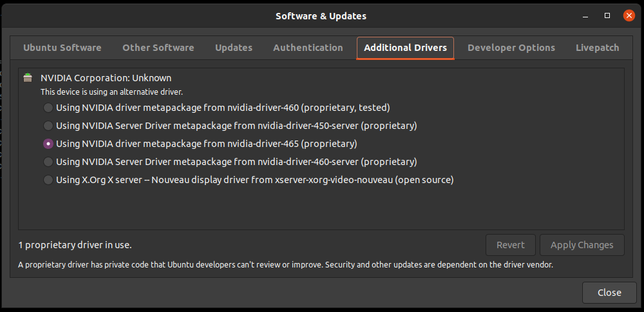Go to the Updates tab
Screen dimensions: 644x312
coord(233,48)
